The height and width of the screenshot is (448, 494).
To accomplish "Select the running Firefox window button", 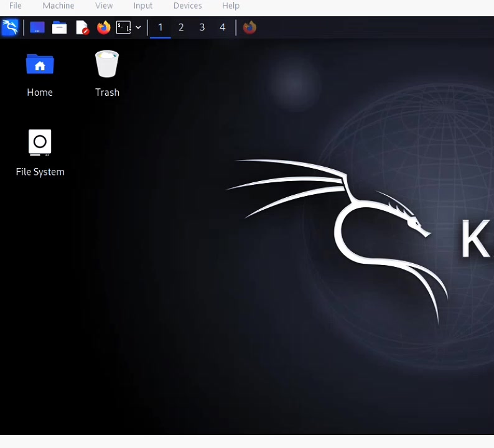I will [x=249, y=28].
